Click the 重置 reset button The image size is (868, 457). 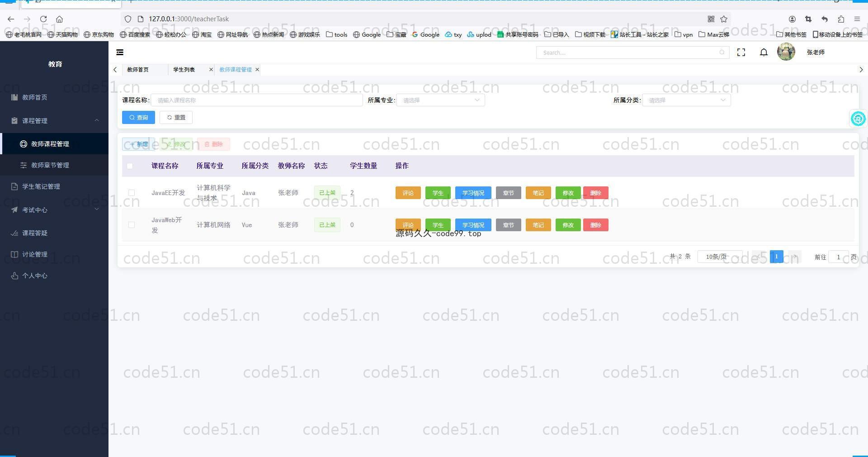(x=176, y=118)
